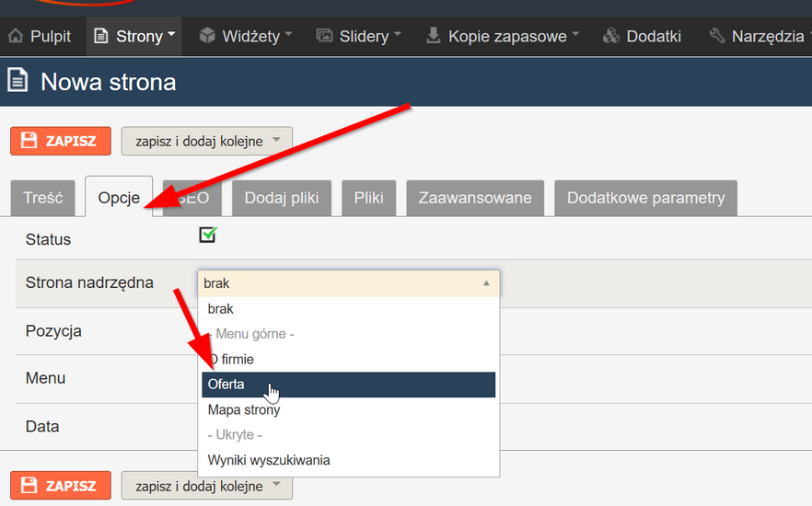Click the Narzędzia wrench icon
812x506 pixels.
pyautogui.click(x=716, y=36)
